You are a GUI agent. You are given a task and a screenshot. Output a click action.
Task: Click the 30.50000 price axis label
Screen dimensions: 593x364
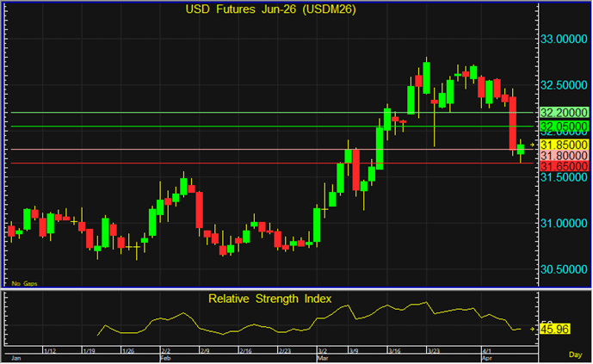tap(564, 269)
